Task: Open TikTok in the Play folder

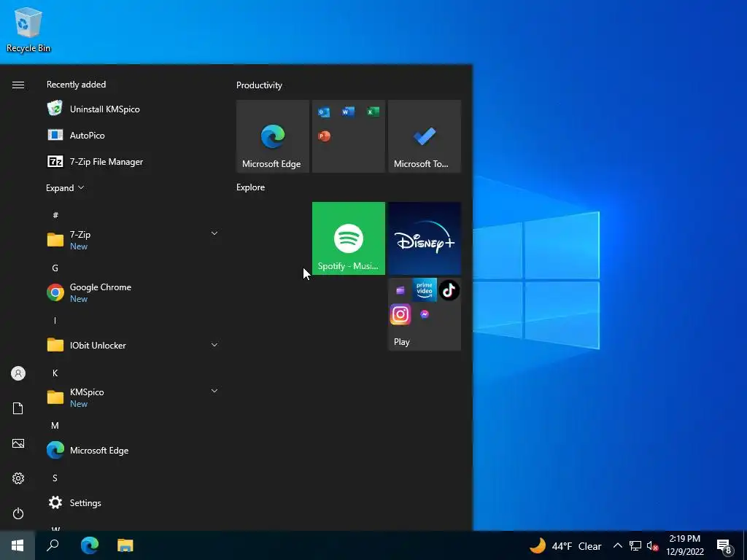Action: 449,289
